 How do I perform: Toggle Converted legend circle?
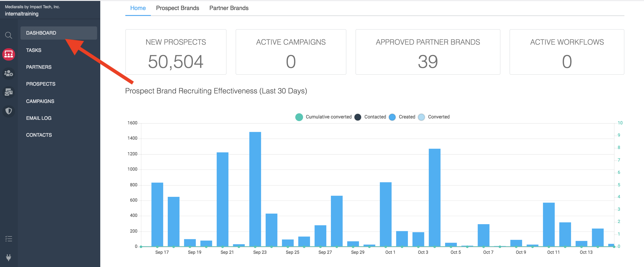[421, 117]
